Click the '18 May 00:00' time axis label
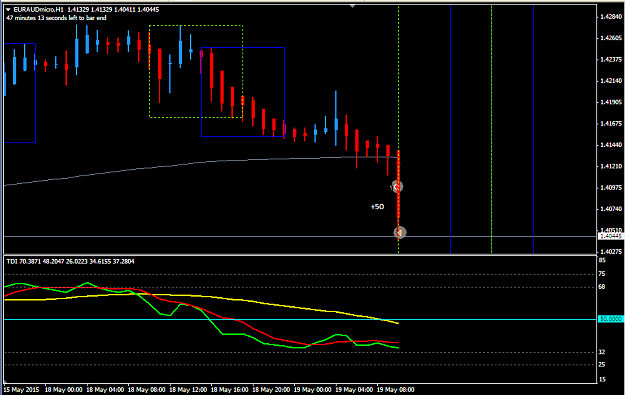The height and width of the screenshot is (395, 625). click(x=64, y=389)
